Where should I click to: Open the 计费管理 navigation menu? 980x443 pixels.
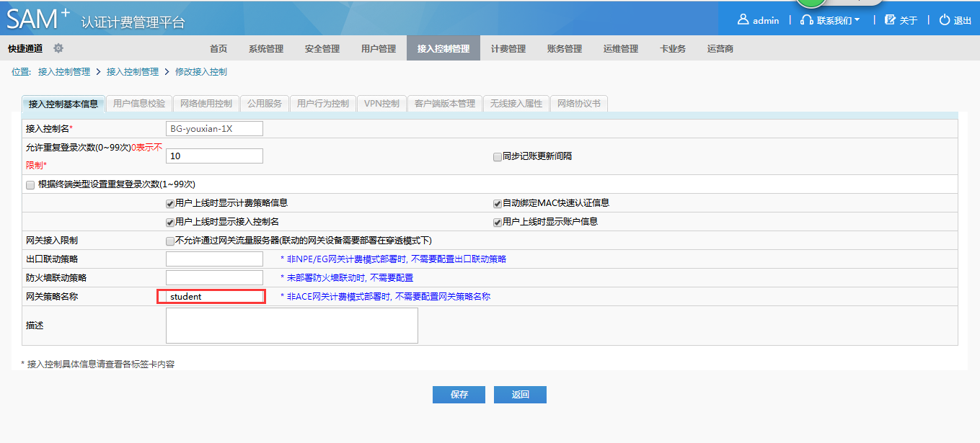508,49
